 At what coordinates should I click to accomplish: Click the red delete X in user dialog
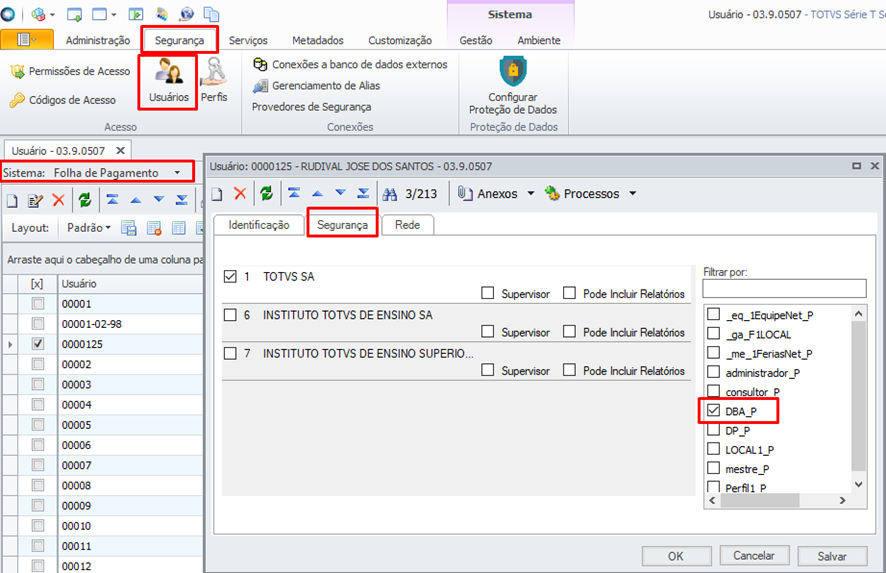coord(240,193)
